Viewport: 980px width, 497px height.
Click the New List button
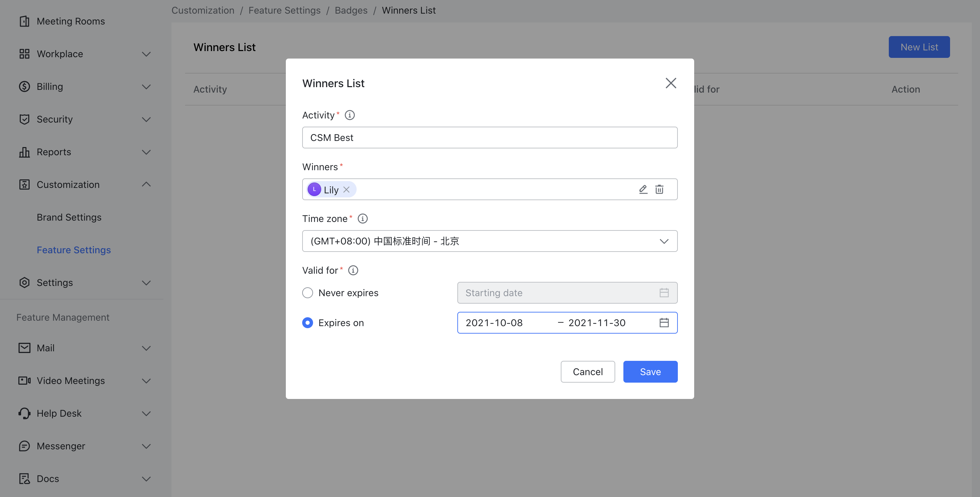tap(919, 47)
